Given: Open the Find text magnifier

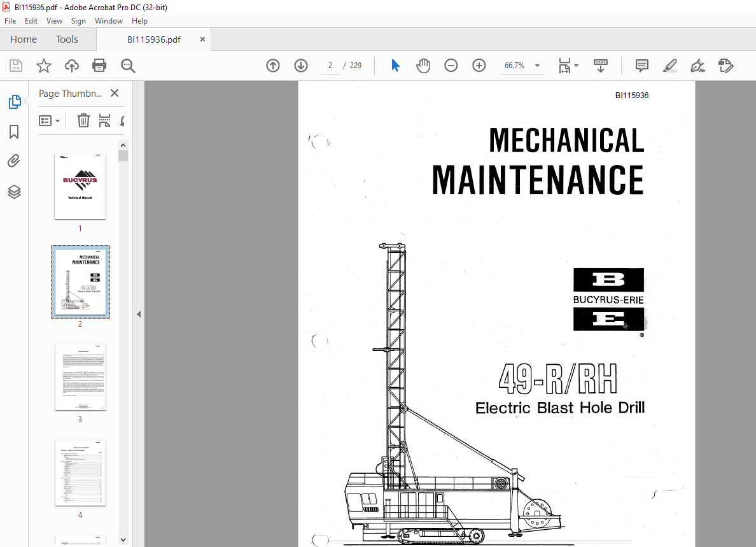Looking at the screenshot, I should 128,66.
